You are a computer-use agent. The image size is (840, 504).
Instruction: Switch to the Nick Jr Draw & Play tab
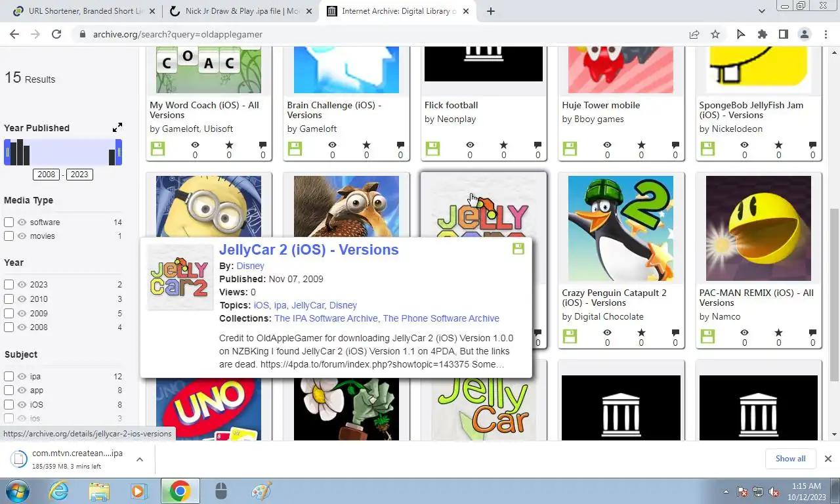(241, 11)
